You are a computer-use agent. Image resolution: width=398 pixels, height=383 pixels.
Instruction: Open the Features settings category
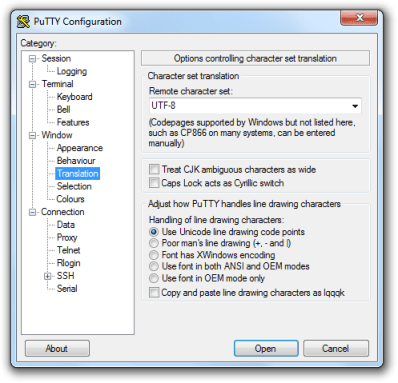pyautogui.click(x=73, y=122)
